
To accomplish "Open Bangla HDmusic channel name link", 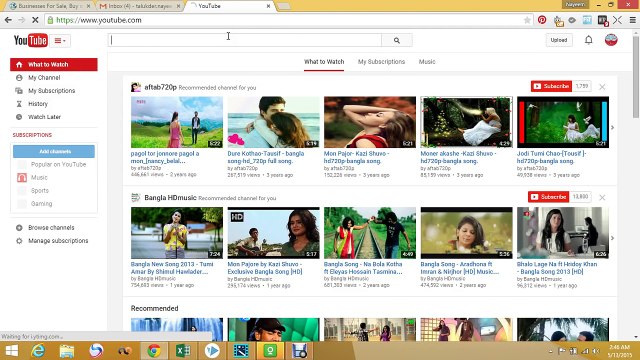I will (x=170, y=198).
